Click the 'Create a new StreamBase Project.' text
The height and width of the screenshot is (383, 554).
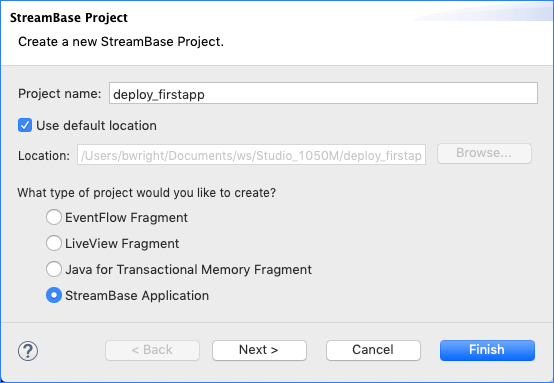click(x=121, y=42)
